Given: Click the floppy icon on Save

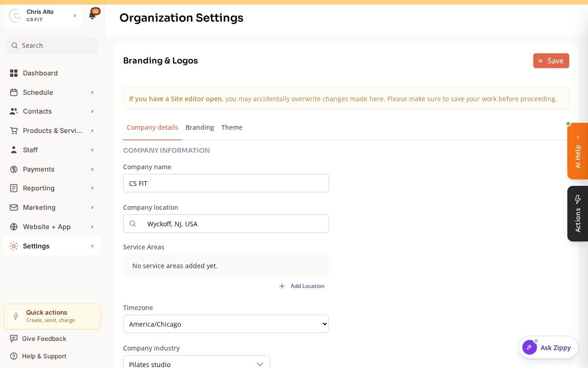Looking at the screenshot, I should click(x=540, y=61).
